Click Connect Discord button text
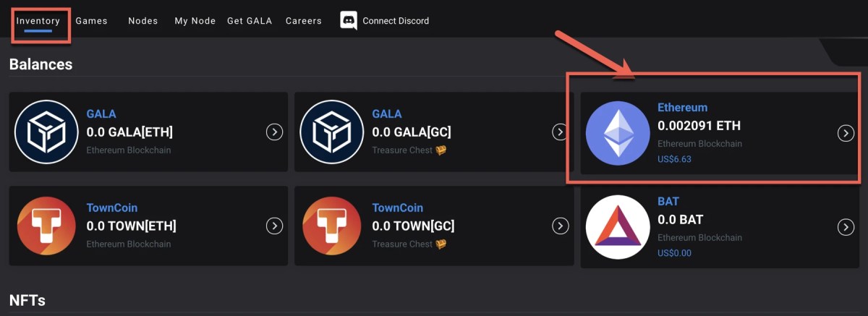 (396, 21)
